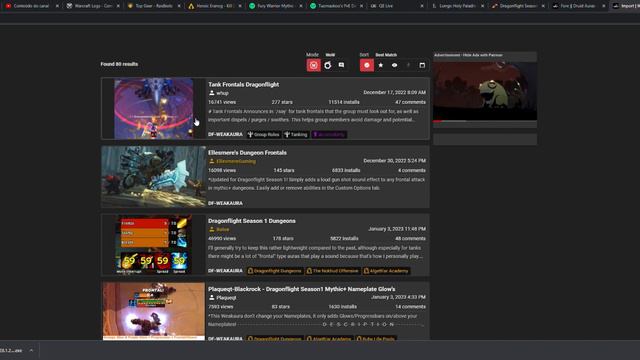Open Dragonflight Season 1 Dungeons thumbnail
This screenshot has width=640, height=360.
tap(153, 244)
